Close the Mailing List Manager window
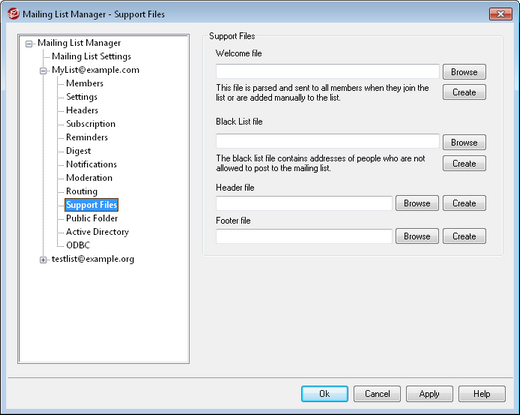The image size is (520, 415). pyautogui.click(x=500, y=14)
